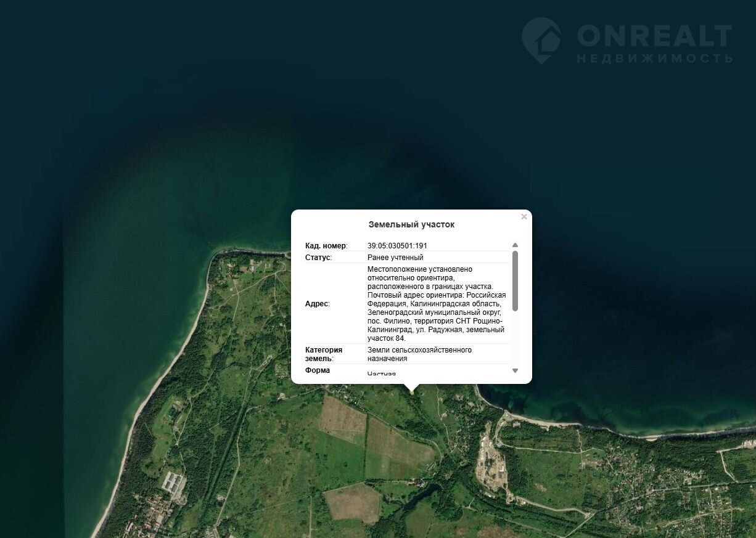
Task: Click the yellow parcel marker below popup
Action: pyautogui.click(x=411, y=391)
